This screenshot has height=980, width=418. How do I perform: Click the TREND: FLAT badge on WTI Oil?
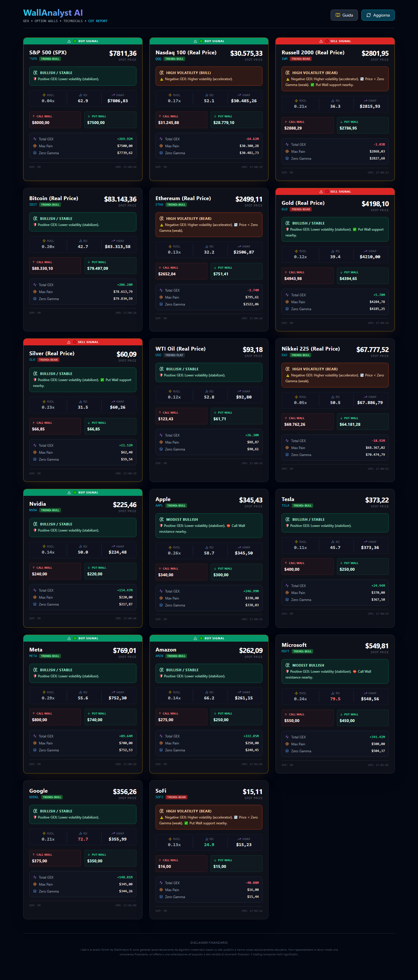tap(174, 355)
